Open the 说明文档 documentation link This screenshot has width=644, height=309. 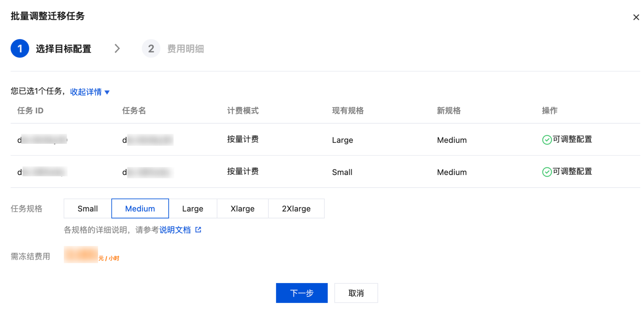(175, 230)
